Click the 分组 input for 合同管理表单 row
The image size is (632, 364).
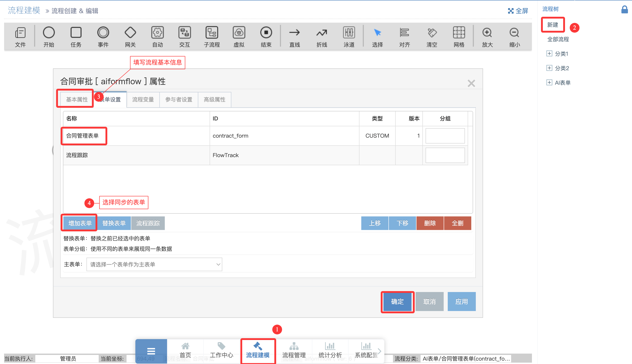coord(445,136)
